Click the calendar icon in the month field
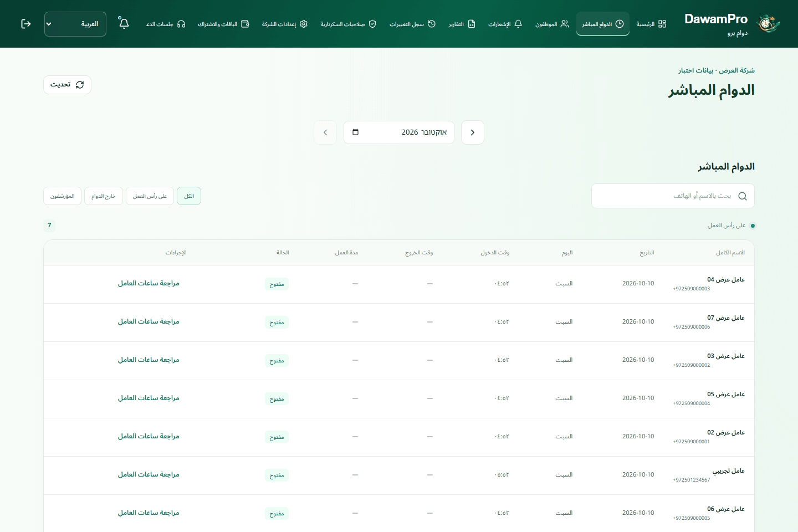 [x=356, y=132]
